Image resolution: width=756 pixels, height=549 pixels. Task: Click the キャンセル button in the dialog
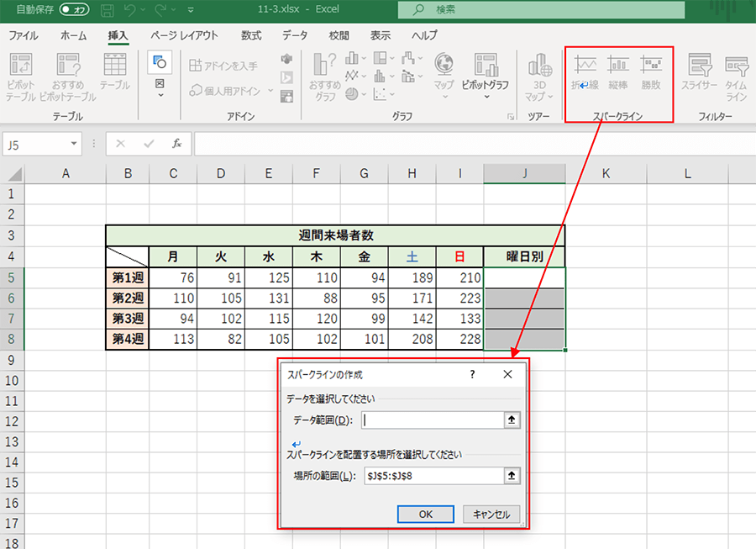pyautogui.click(x=491, y=514)
